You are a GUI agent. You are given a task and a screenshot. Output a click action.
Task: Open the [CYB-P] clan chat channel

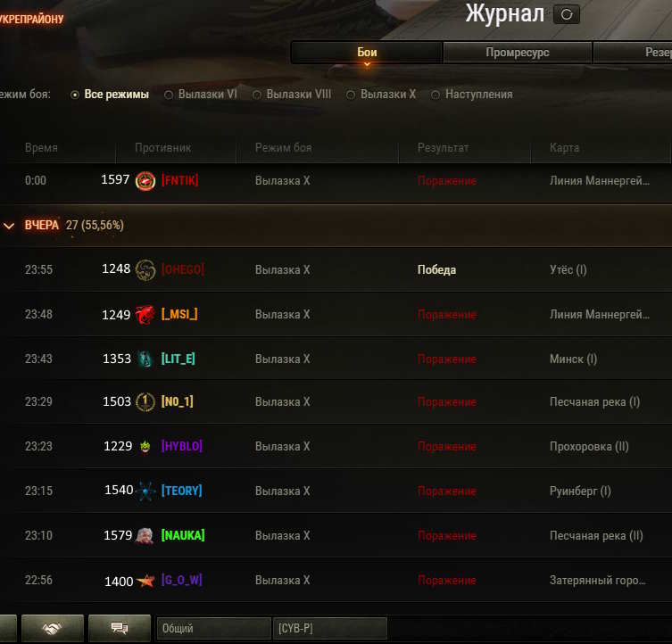(330, 628)
